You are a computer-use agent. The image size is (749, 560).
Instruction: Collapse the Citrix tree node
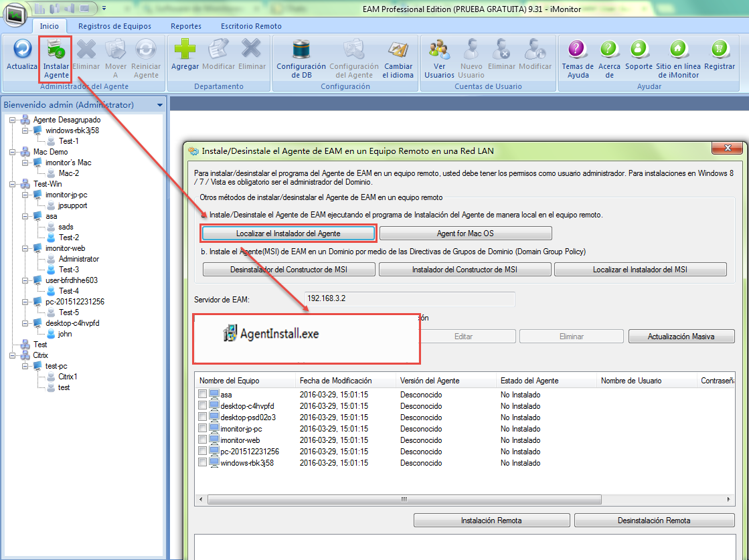coord(13,355)
